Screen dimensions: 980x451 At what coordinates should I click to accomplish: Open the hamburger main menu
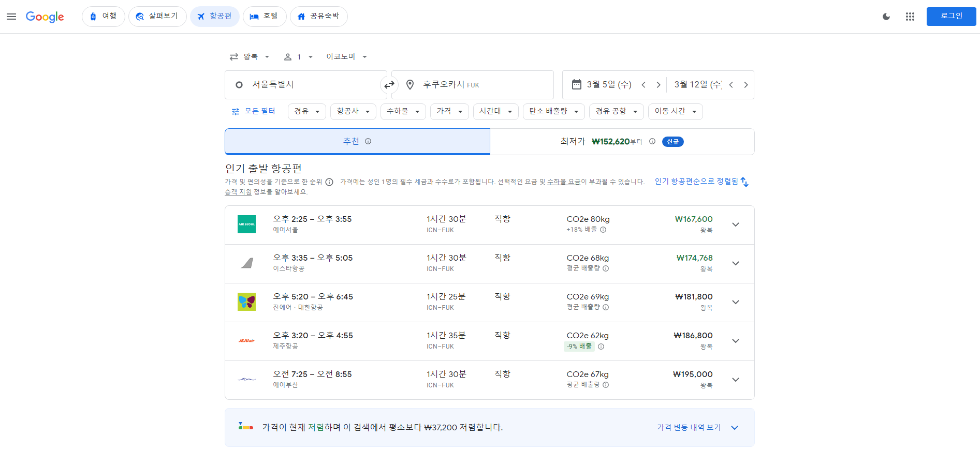tap(11, 17)
